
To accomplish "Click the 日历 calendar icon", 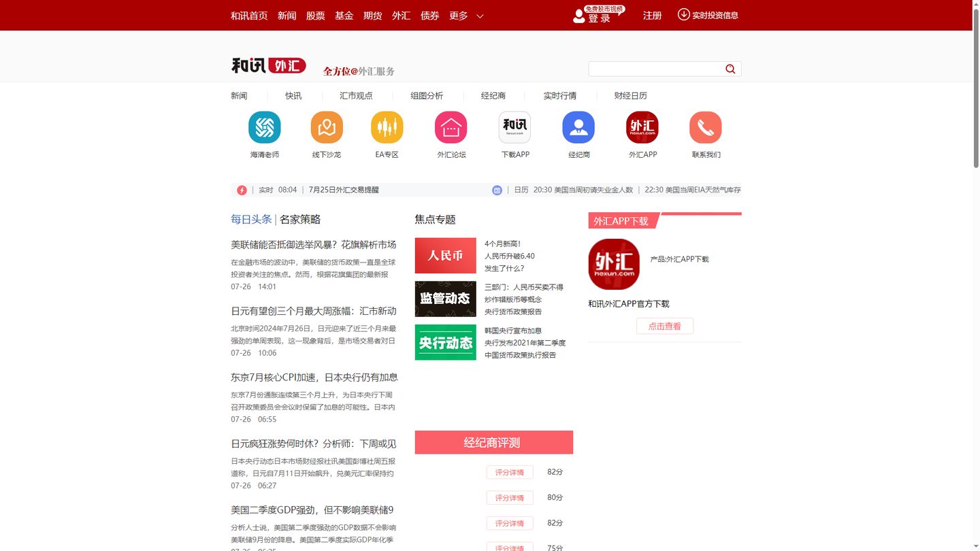I will [497, 190].
